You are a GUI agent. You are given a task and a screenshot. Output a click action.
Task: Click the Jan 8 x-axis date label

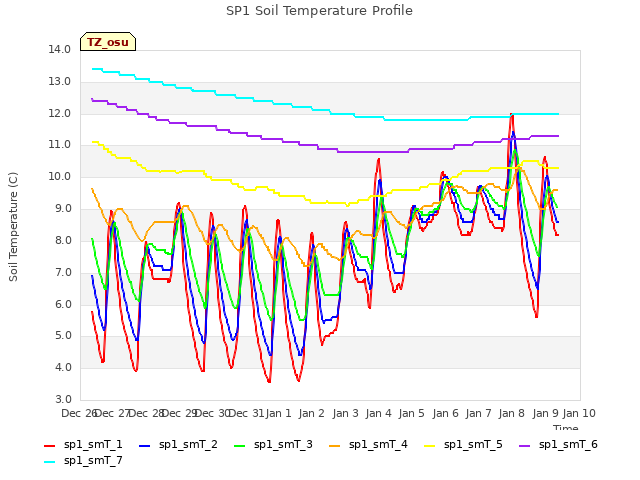click(x=511, y=413)
